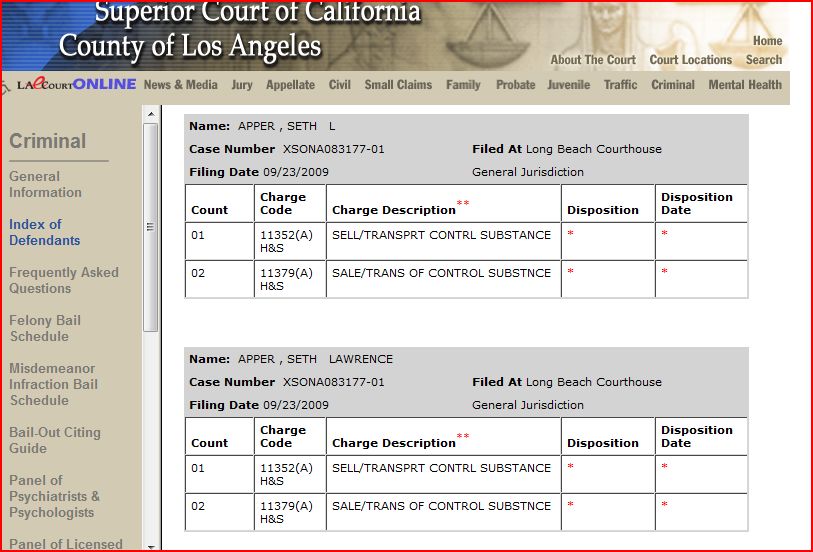Click charge code 11352(A) in first table
The height and width of the screenshot is (552, 813).
point(286,235)
